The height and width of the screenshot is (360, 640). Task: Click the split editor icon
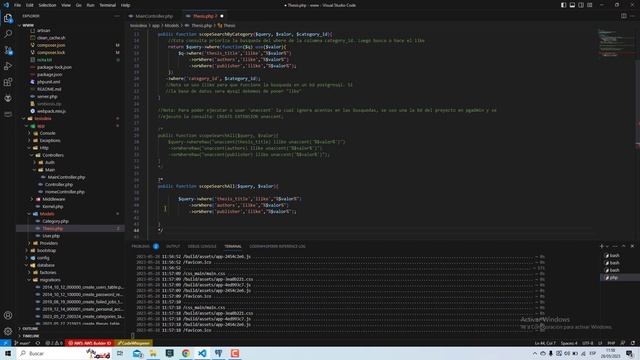624,16
